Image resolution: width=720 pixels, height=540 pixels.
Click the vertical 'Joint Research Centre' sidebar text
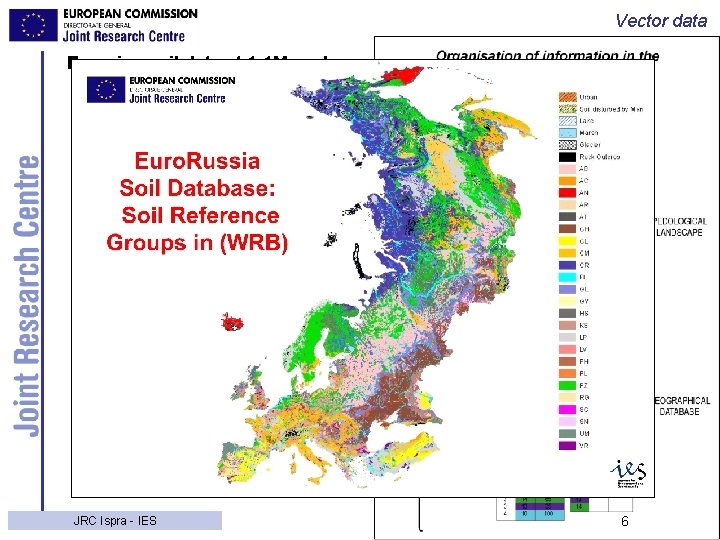click(x=27, y=296)
